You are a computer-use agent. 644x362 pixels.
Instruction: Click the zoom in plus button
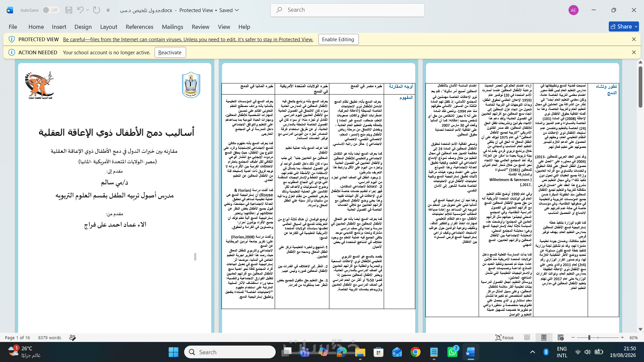point(623,338)
